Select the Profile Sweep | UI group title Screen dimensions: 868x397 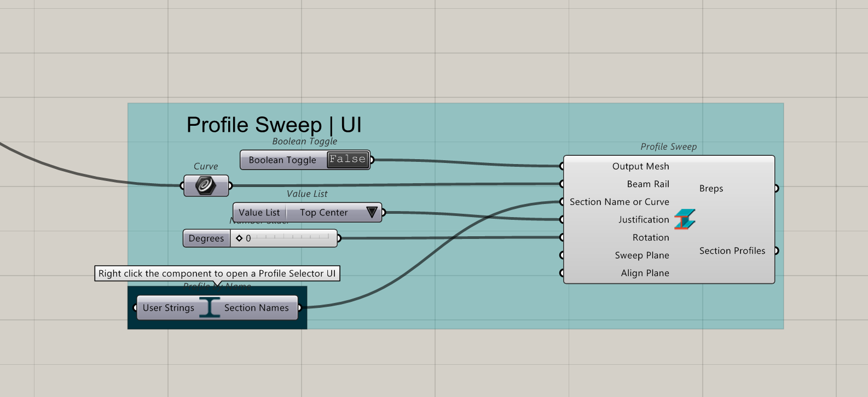[274, 125]
